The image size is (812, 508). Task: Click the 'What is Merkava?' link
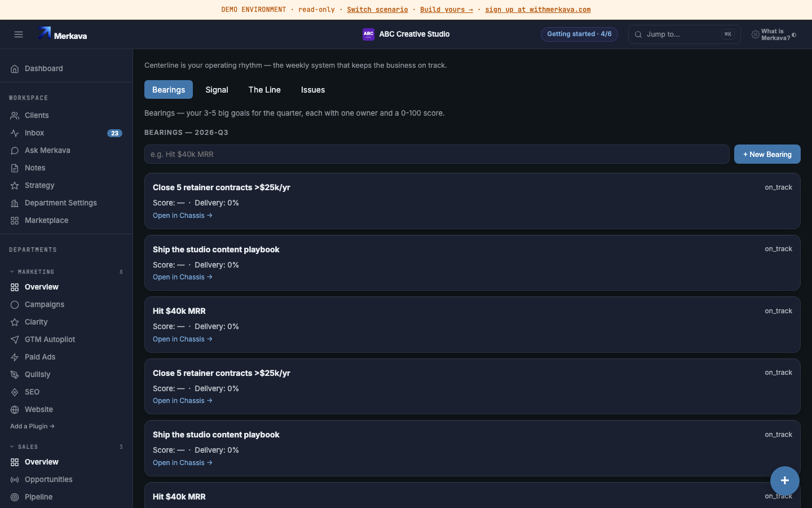(x=775, y=35)
